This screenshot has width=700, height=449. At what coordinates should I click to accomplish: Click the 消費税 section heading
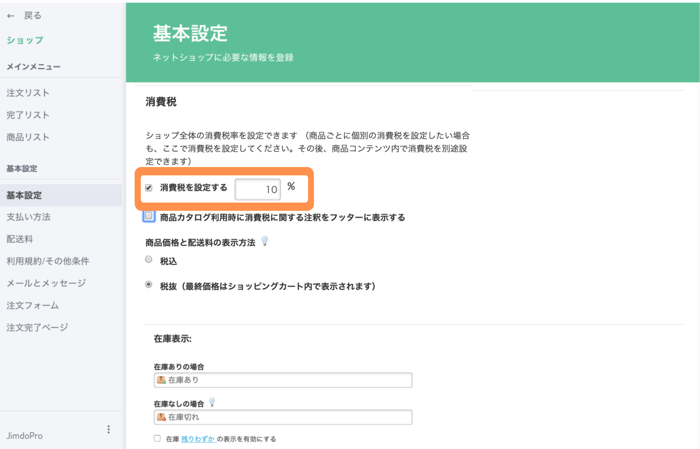tap(161, 102)
